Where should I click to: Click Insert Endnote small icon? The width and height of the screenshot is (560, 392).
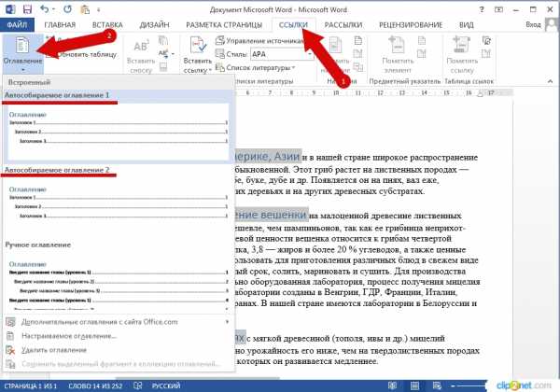click(162, 41)
